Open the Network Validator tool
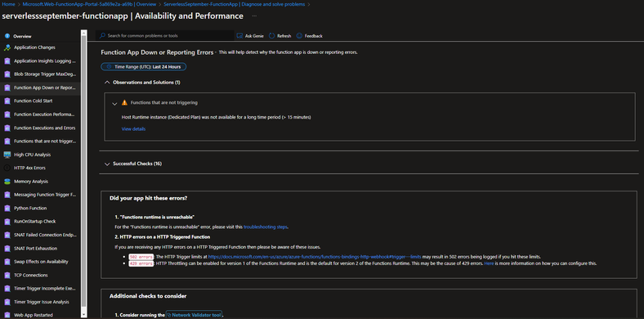 (x=194, y=315)
